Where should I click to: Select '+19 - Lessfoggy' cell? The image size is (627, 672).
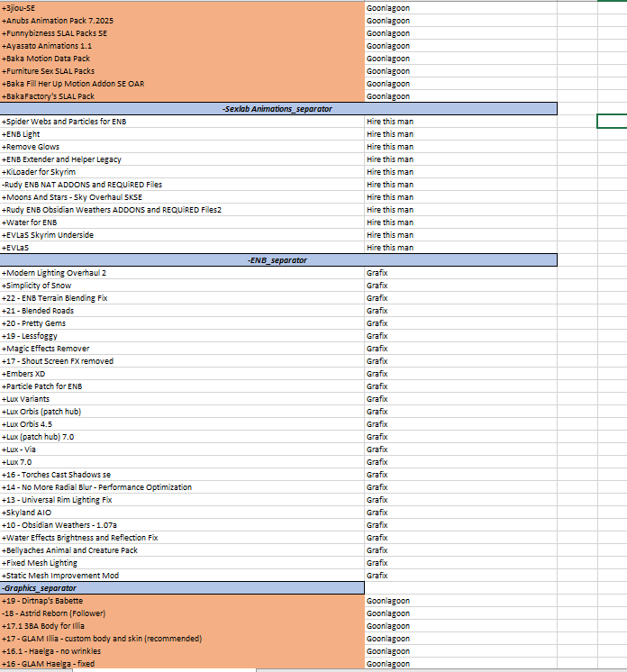[182, 336]
